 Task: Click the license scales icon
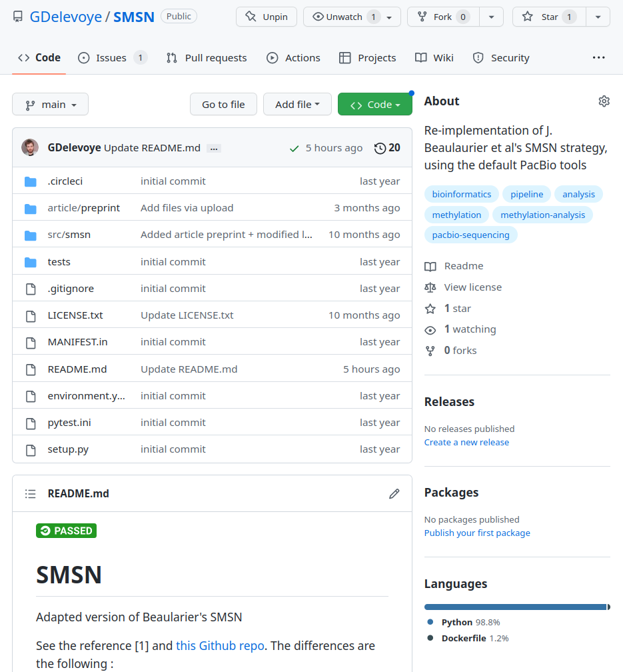pos(430,287)
